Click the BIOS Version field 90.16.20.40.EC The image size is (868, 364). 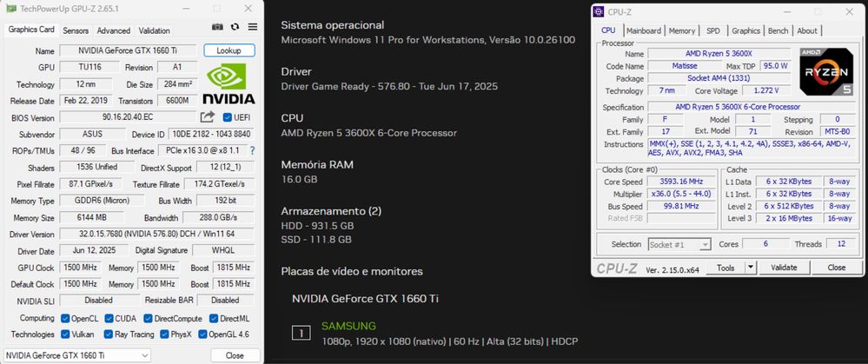pos(128,117)
